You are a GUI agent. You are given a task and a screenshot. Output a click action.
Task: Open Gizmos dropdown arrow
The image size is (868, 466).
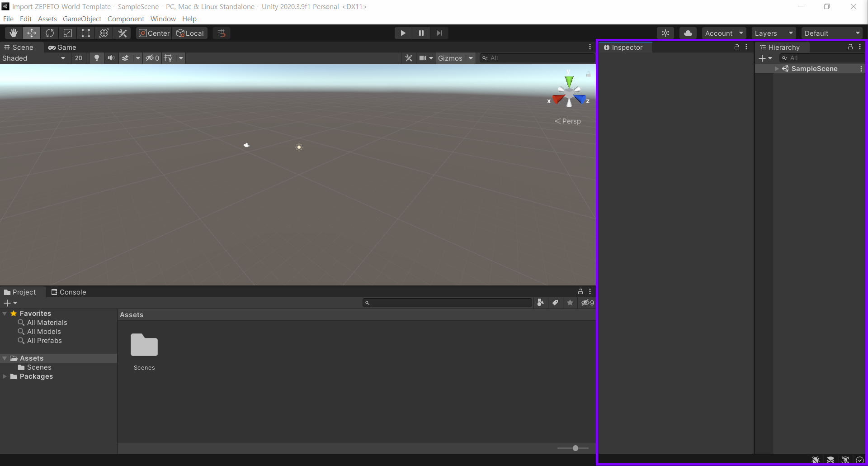click(x=471, y=58)
